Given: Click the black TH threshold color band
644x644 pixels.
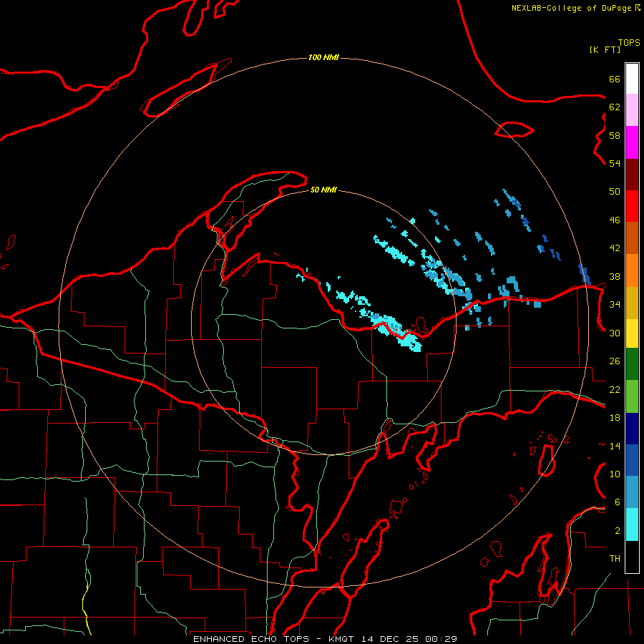Looking at the screenshot, I should click(x=632, y=557).
